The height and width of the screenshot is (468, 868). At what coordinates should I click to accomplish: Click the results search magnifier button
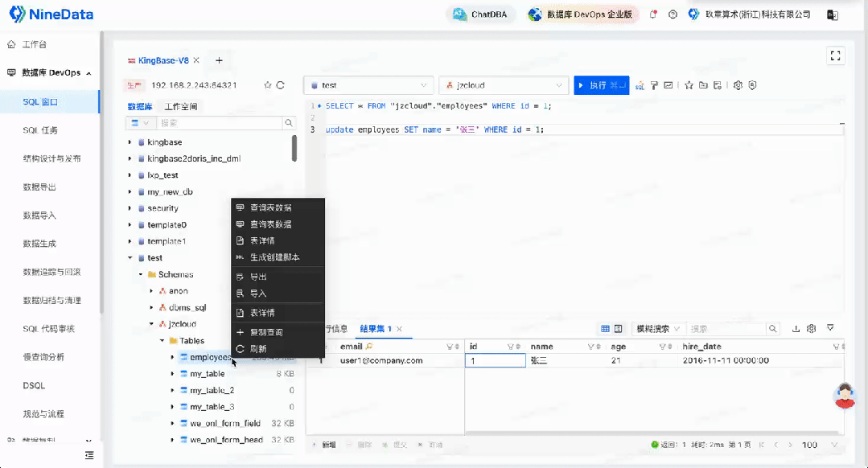pos(773,329)
